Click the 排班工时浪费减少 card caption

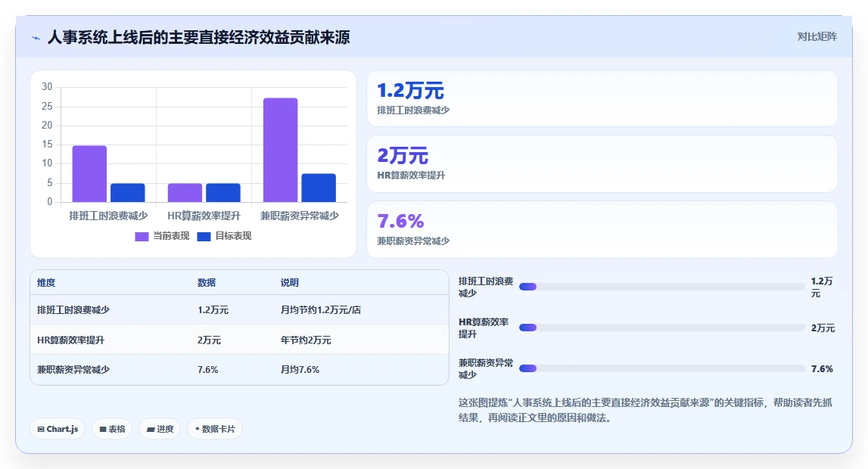point(413,110)
